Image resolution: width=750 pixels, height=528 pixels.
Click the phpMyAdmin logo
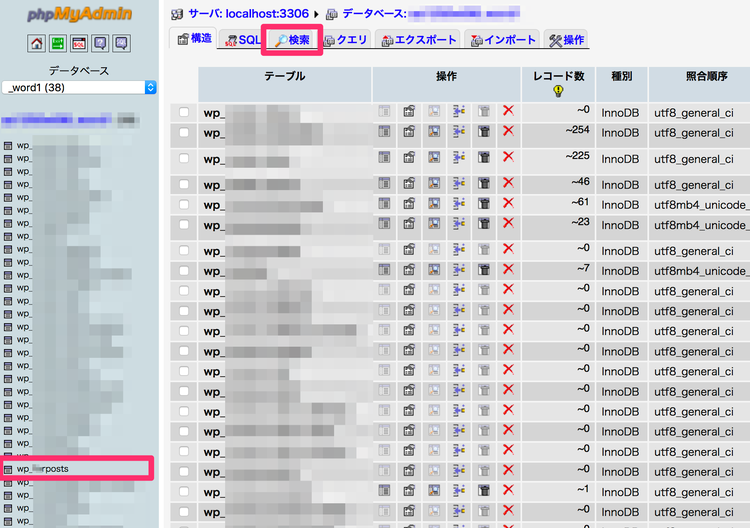79,14
